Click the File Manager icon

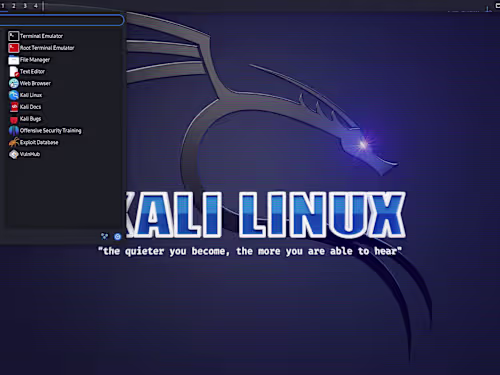14,60
